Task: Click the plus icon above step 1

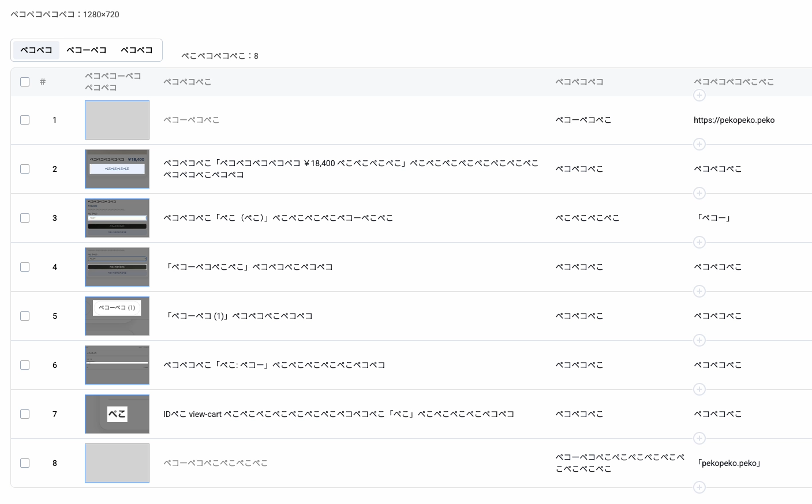Action: [699, 95]
